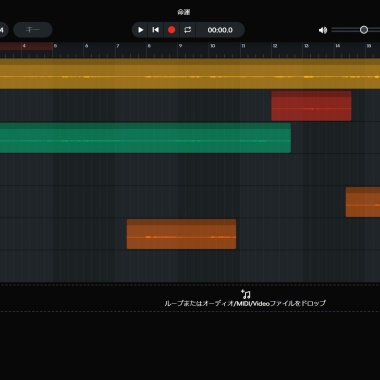Image resolution: width=380 pixels, height=380 pixels.
Task: Click the project title 命運
Action: click(x=183, y=12)
